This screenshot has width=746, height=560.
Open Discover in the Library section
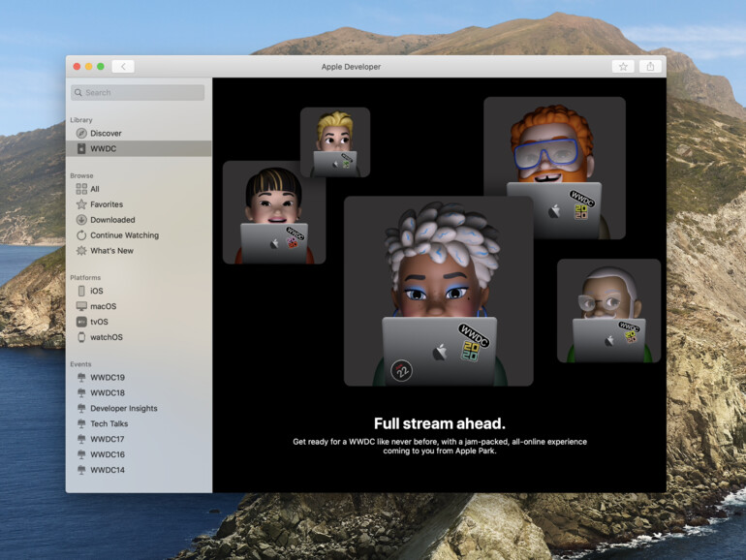(x=106, y=134)
